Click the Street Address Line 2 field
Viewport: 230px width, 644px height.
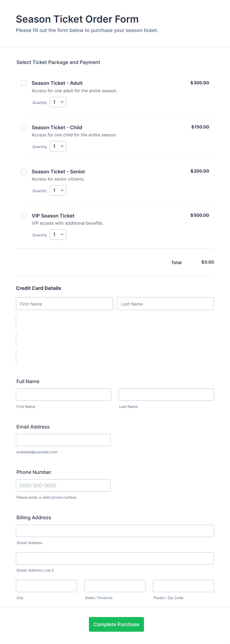point(115,558)
